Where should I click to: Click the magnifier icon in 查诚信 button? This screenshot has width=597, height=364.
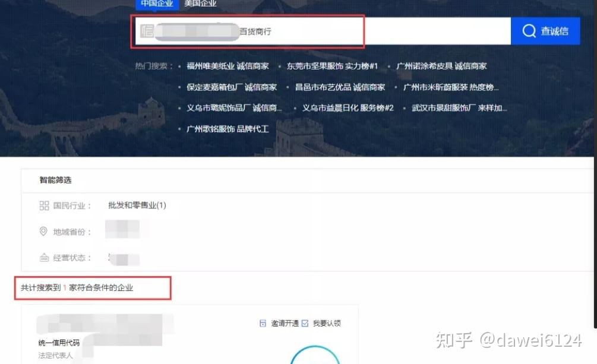coord(529,31)
